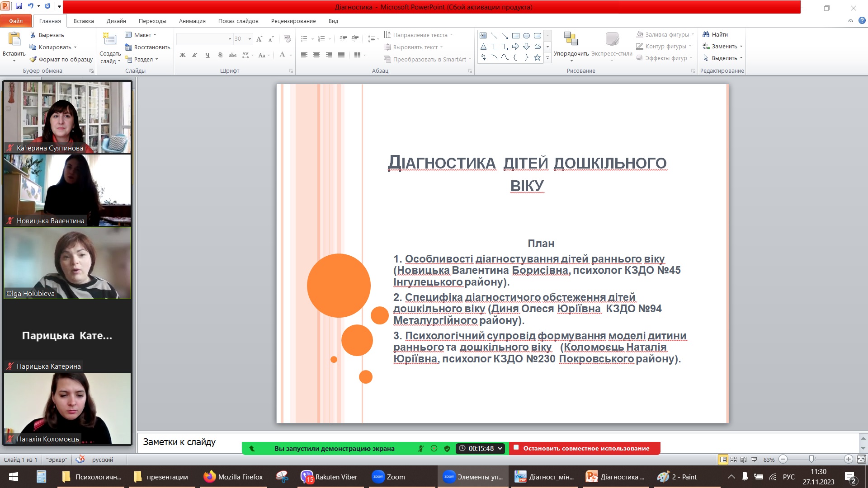Increase font size with the large A button
868x488 pixels.
(x=259, y=39)
